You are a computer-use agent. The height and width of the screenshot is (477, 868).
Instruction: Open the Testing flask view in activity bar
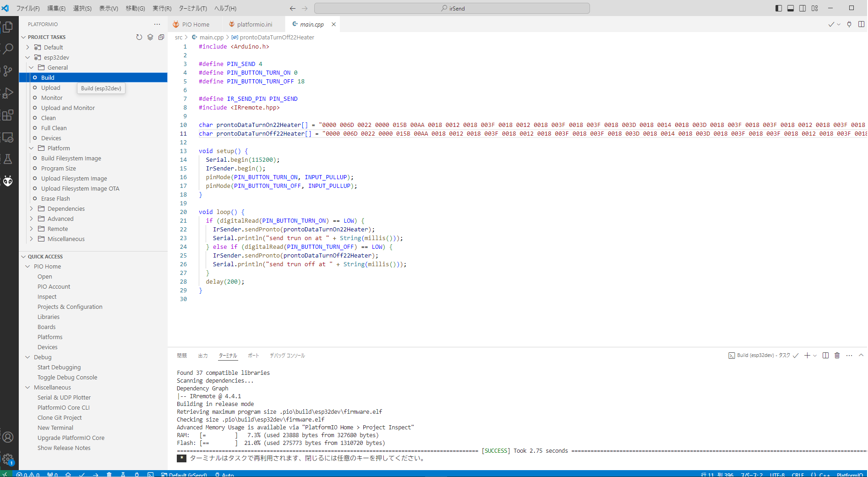tap(8, 159)
